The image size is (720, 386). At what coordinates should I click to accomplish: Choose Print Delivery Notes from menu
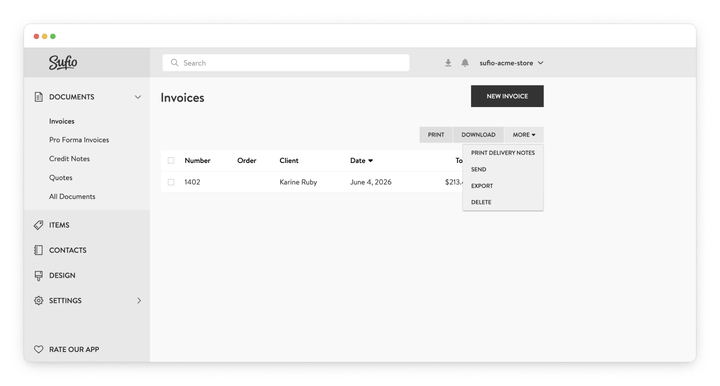(503, 153)
